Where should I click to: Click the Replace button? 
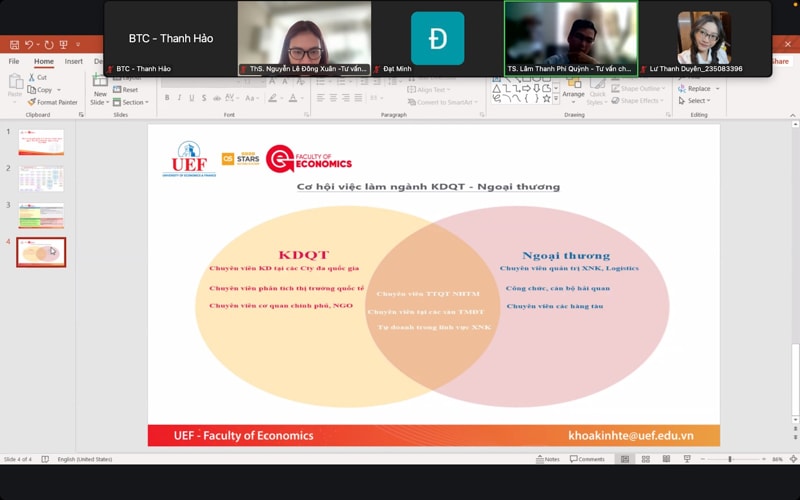[698, 89]
